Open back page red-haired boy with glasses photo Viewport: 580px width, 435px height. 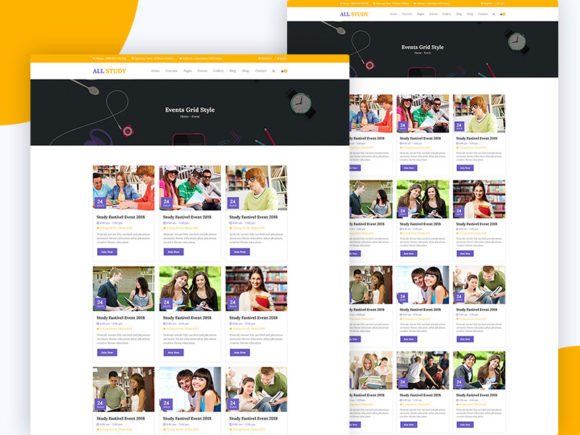pyautogui.click(x=479, y=114)
